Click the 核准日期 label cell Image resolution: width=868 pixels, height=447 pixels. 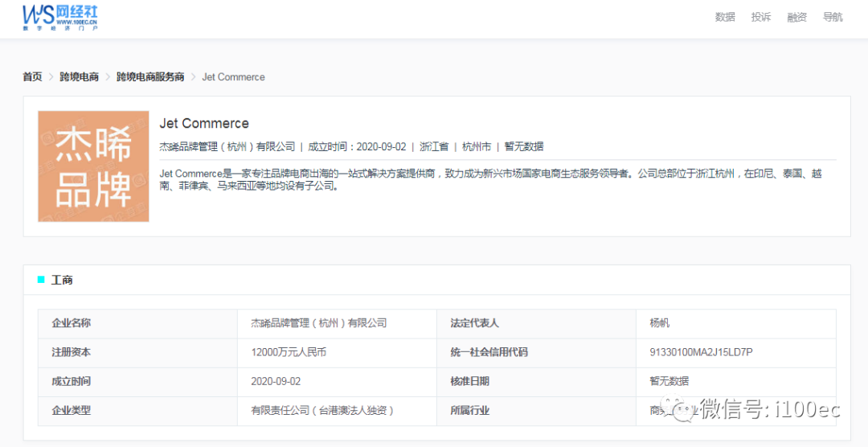coord(536,382)
